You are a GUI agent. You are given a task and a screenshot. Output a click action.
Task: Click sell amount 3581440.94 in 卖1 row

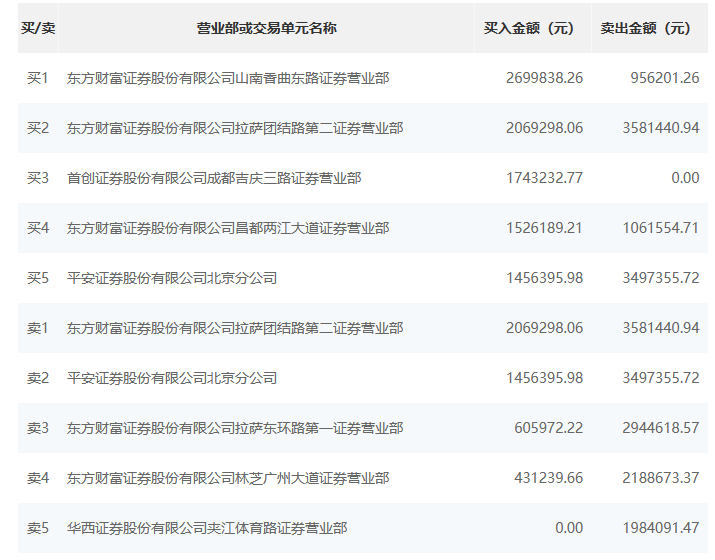pos(661,328)
